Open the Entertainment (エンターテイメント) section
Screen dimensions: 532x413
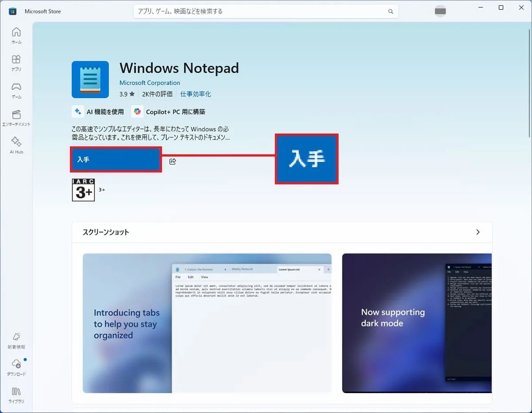click(x=16, y=118)
